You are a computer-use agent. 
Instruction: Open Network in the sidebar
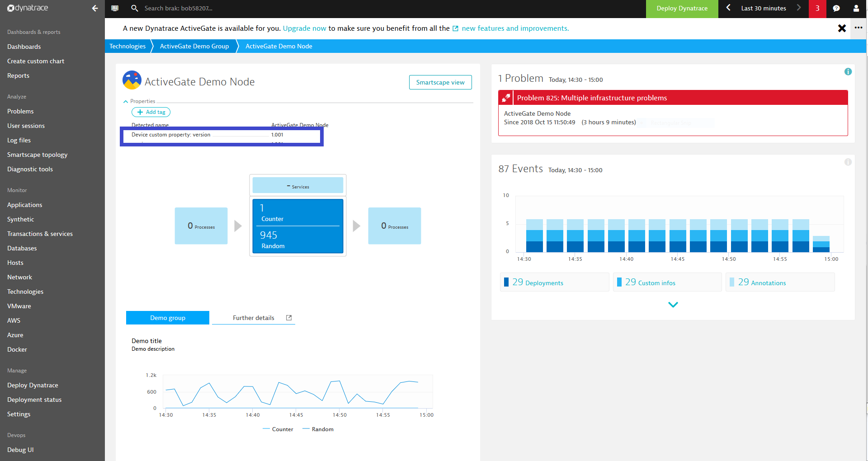(19, 277)
